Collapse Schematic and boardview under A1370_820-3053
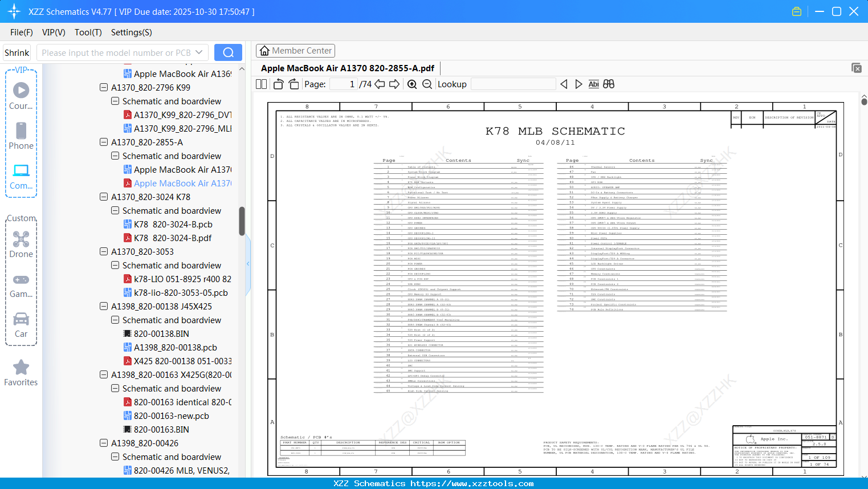The image size is (868, 489). coord(115,265)
